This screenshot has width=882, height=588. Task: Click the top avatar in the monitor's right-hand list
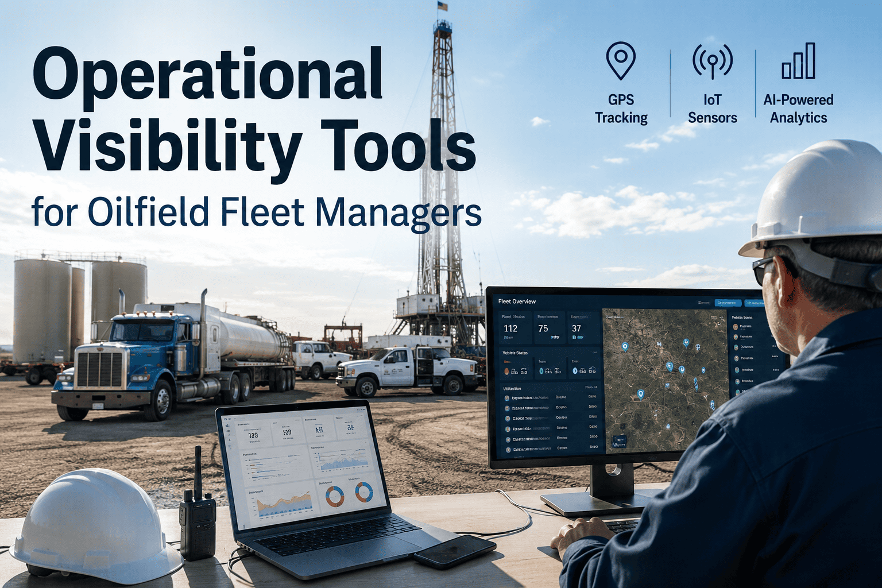point(736,327)
